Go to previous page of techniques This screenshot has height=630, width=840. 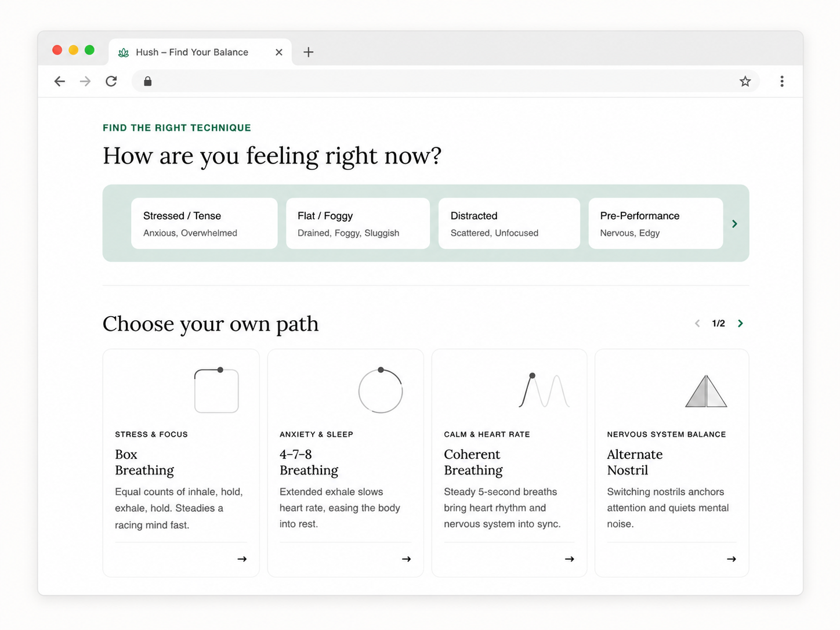click(x=697, y=324)
